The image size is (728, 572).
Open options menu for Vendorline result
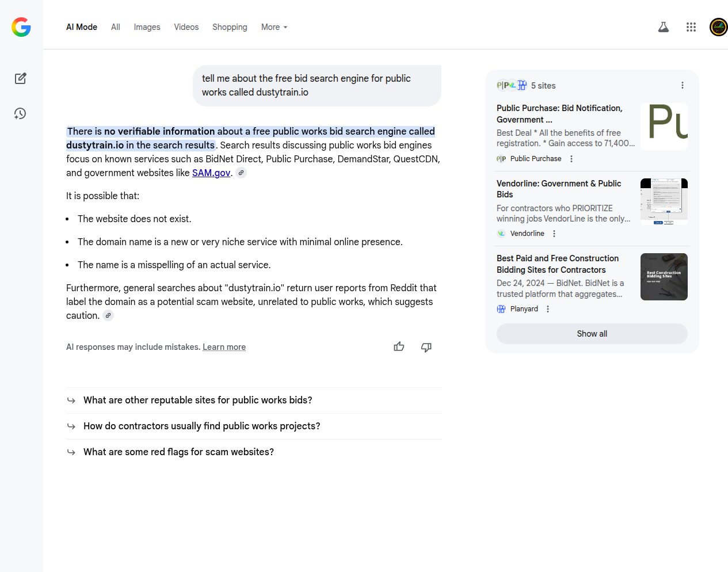click(554, 234)
